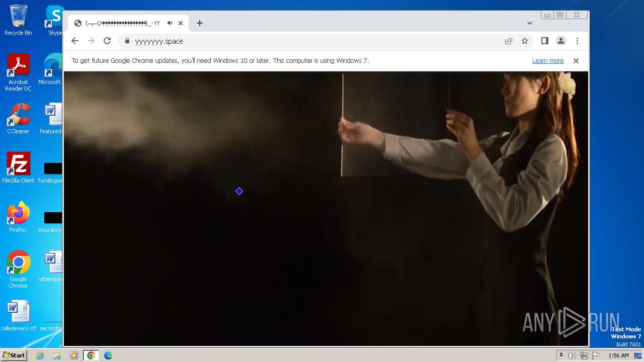Screen dimensions: 644x362
Task: Mute the tab using the speaker icon
Action: click(x=170, y=23)
